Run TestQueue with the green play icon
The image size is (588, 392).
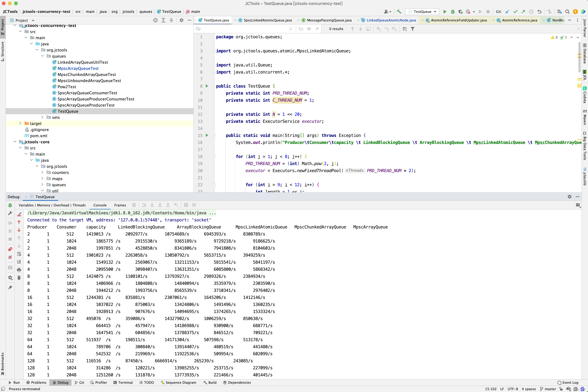pyautogui.click(x=445, y=11)
